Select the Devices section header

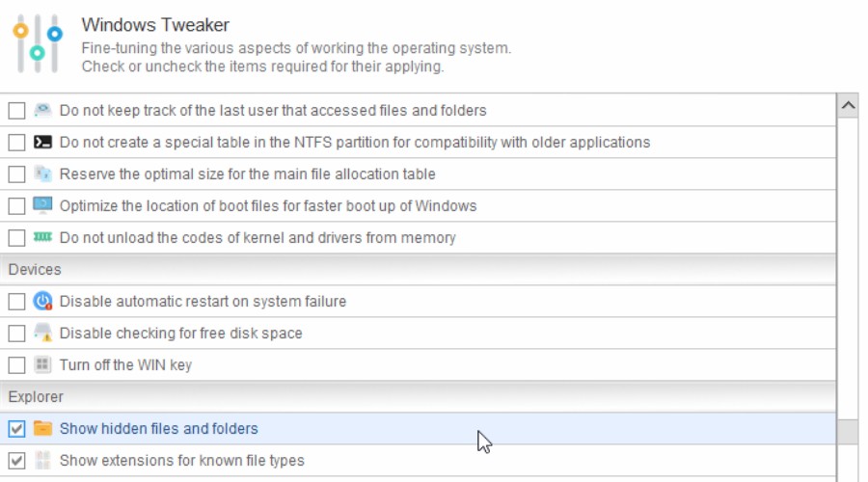[418, 270]
